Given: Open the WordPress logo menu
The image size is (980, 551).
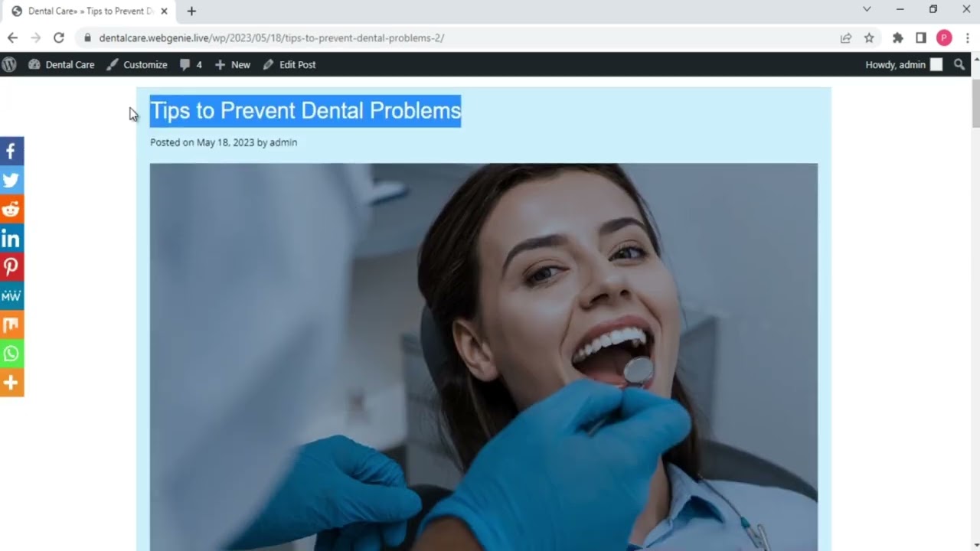Looking at the screenshot, I should click(x=9, y=65).
